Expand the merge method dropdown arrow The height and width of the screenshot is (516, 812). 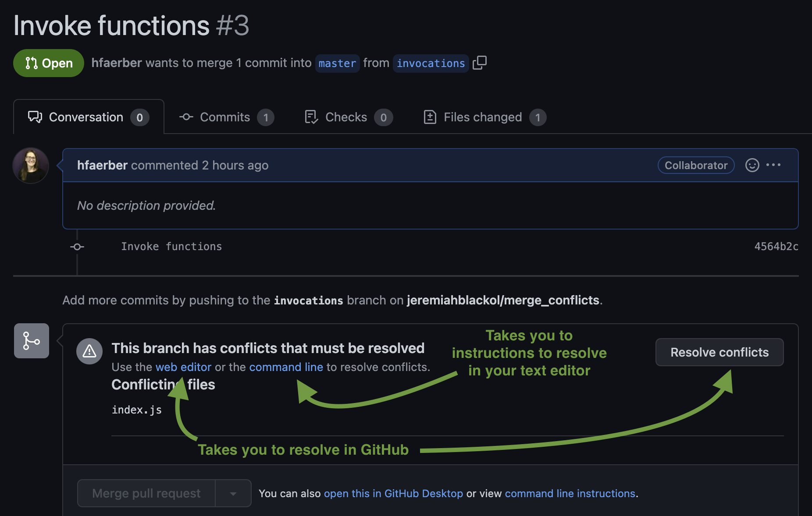233,494
